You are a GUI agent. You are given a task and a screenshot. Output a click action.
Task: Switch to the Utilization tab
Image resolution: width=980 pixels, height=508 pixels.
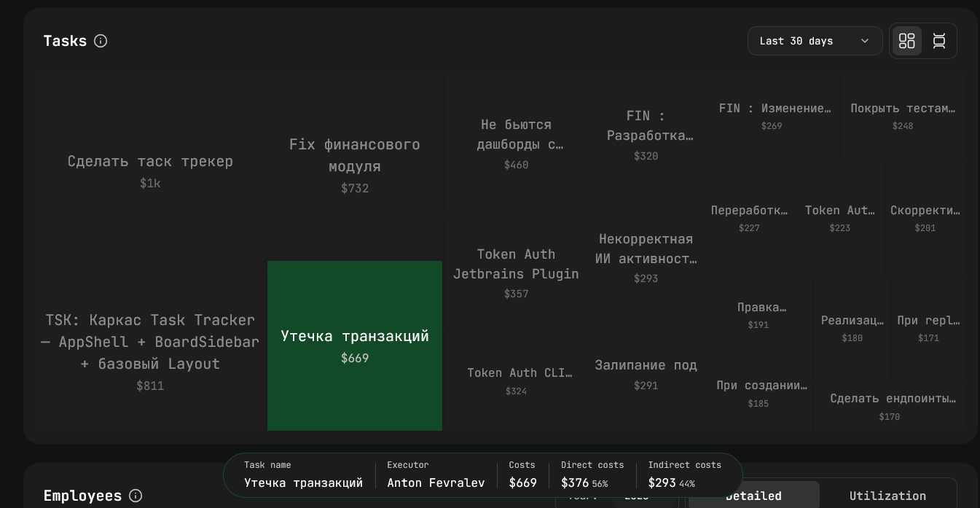(x=887, y=496)
